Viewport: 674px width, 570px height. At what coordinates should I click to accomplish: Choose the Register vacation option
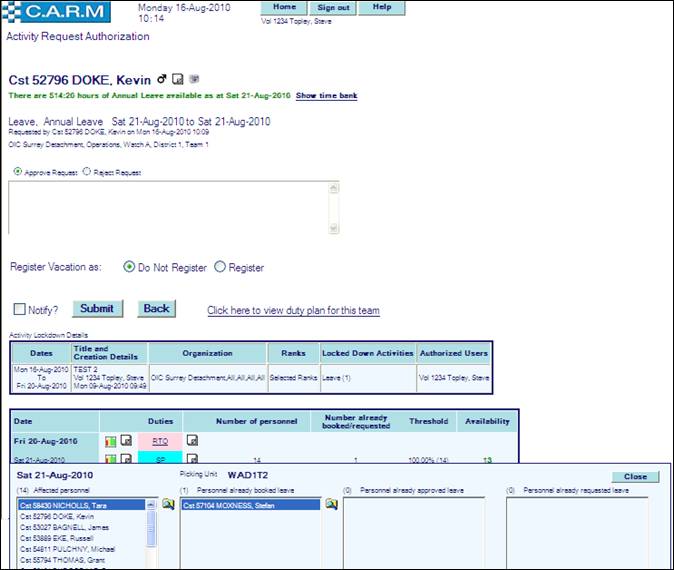pyautogui.click(x=220, y=267)
